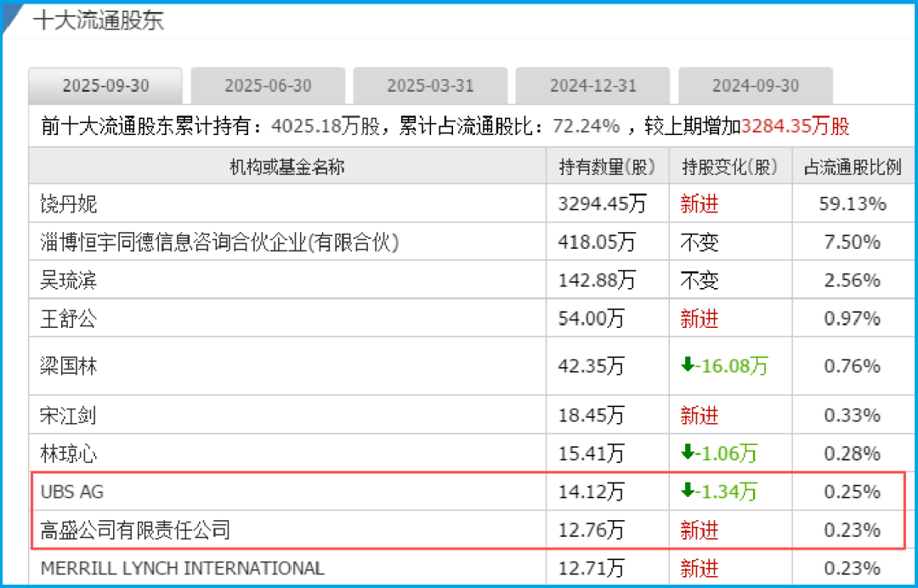Select the UBS AG shareholder row

click(x=72, y=491)
